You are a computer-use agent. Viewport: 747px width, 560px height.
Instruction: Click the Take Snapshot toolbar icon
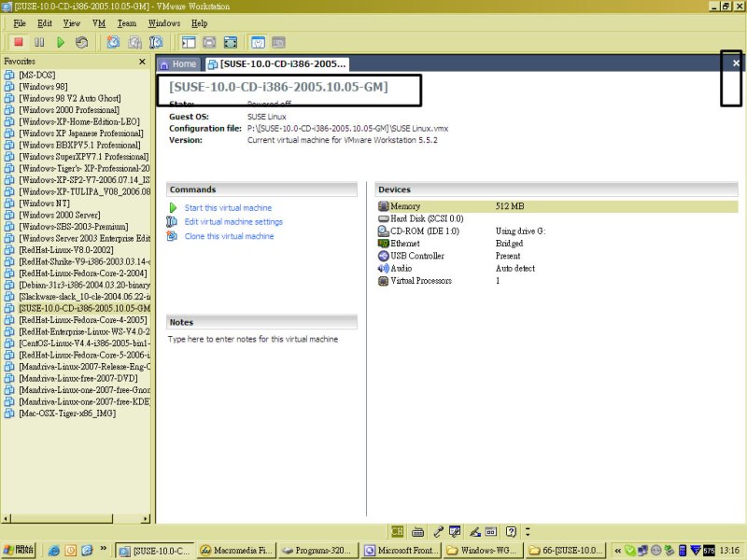click(113, 42)
